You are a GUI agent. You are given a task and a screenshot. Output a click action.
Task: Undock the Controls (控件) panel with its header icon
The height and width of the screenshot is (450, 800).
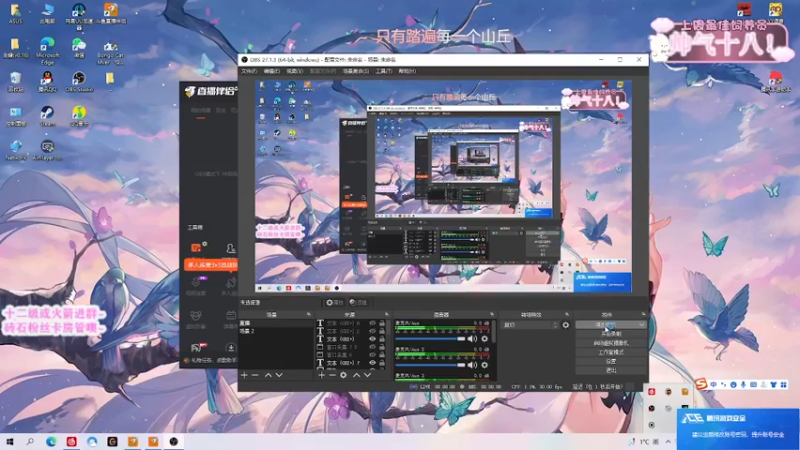643,314
